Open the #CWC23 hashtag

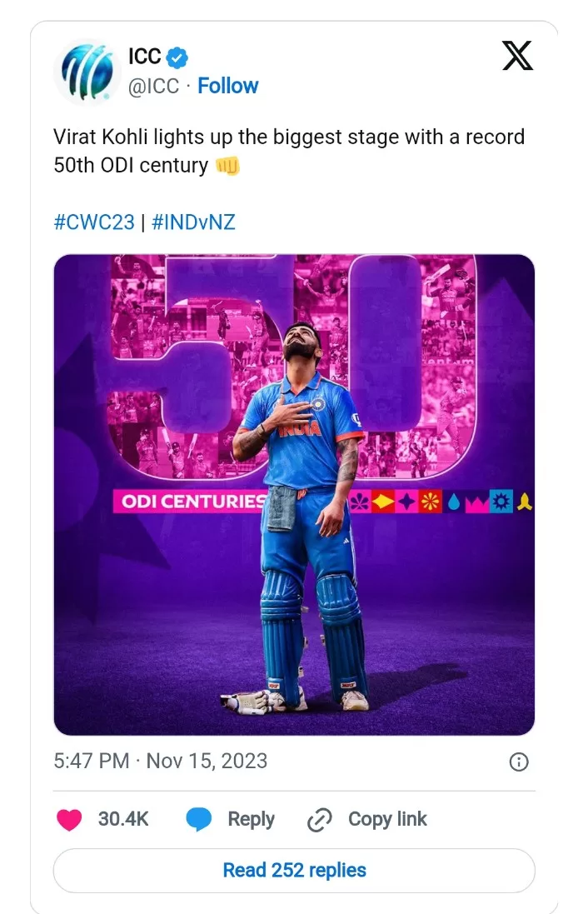[x=93, y=223]
